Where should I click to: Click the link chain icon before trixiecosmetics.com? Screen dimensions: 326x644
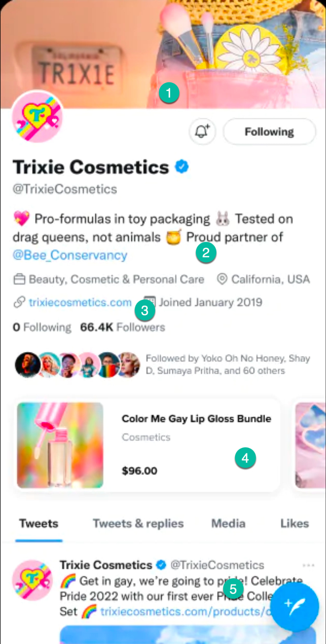(19, 302)
